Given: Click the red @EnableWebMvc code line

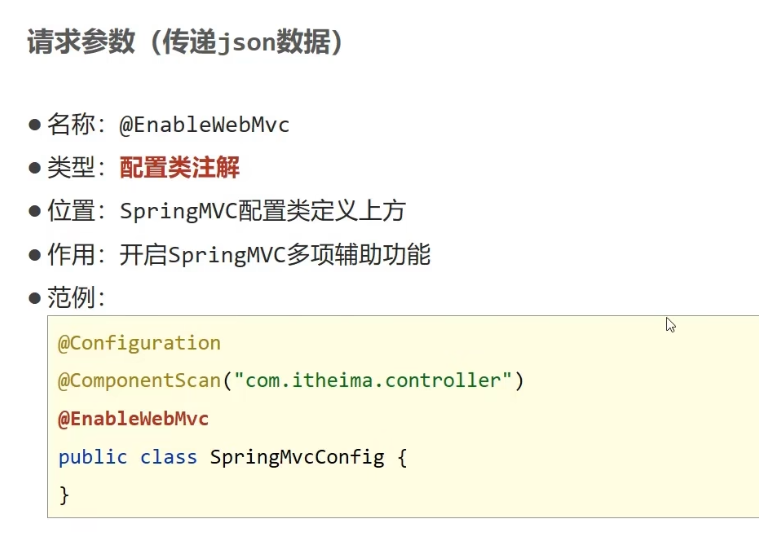Looking at the screenshot, I should tap(133, 419).
